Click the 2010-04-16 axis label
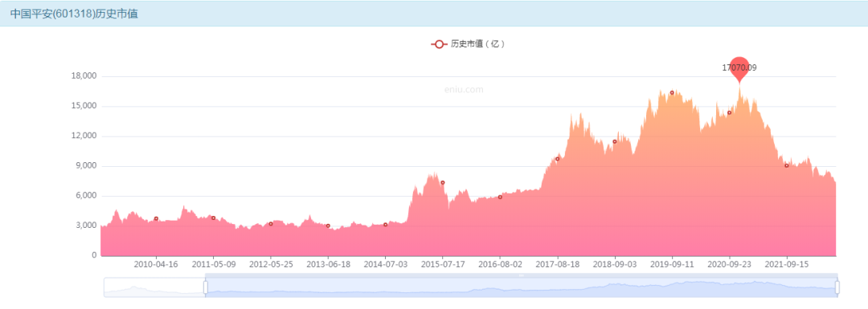Image resolution: width=868 pixels, height=309 pixels. tap(156, 265)
